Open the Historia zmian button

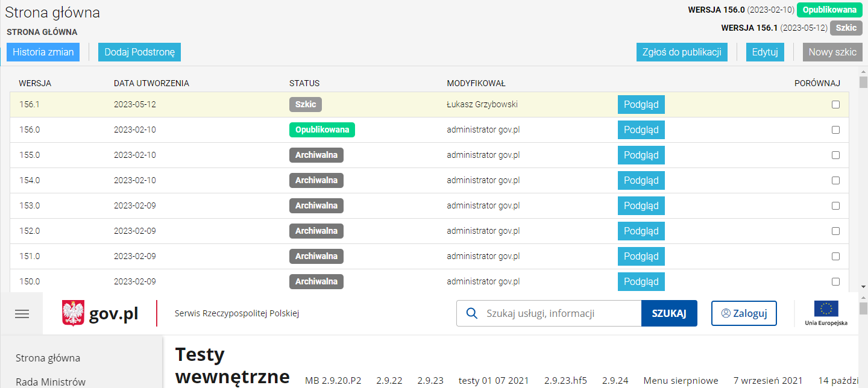coord(43,52)
